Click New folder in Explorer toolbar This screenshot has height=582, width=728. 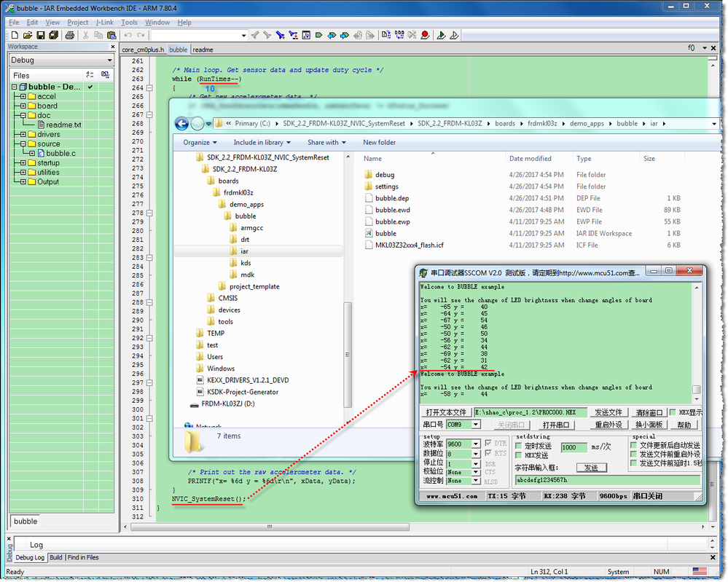point(380,143)
